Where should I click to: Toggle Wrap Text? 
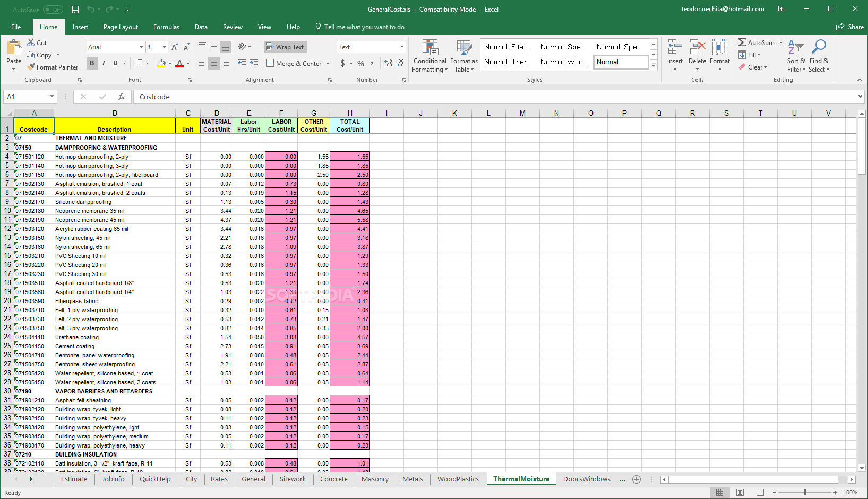(x=286, y=47)
